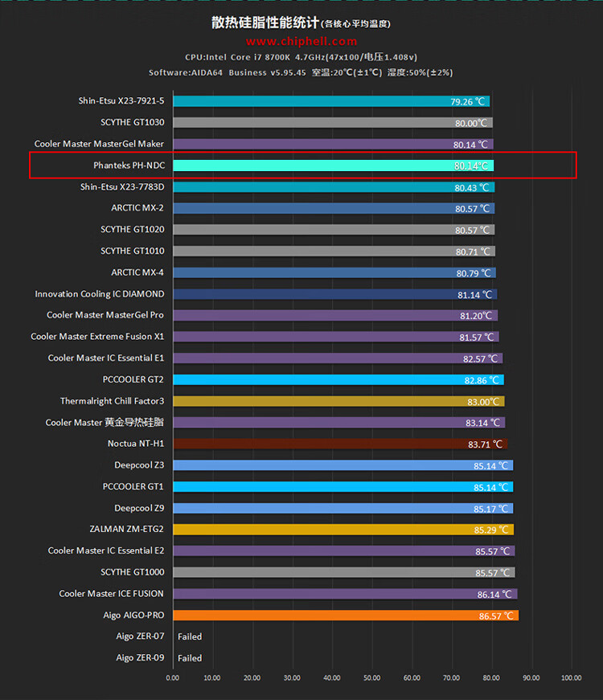Screen dimensions: 603x700
Task: Click the 83.71 °C value on Noctua NT-H1 bar
Action: click(485, 444)
